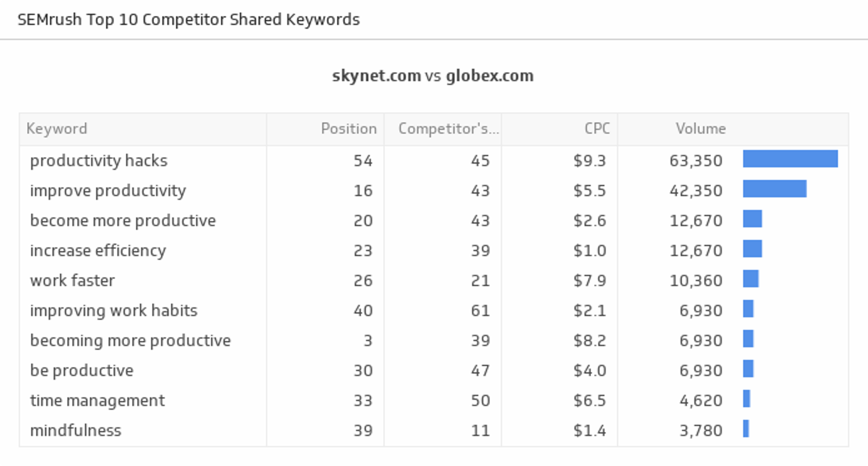868x466 pixels.
Task: Click 'improving work habits' keyword
Action: [x=113, y=310]
